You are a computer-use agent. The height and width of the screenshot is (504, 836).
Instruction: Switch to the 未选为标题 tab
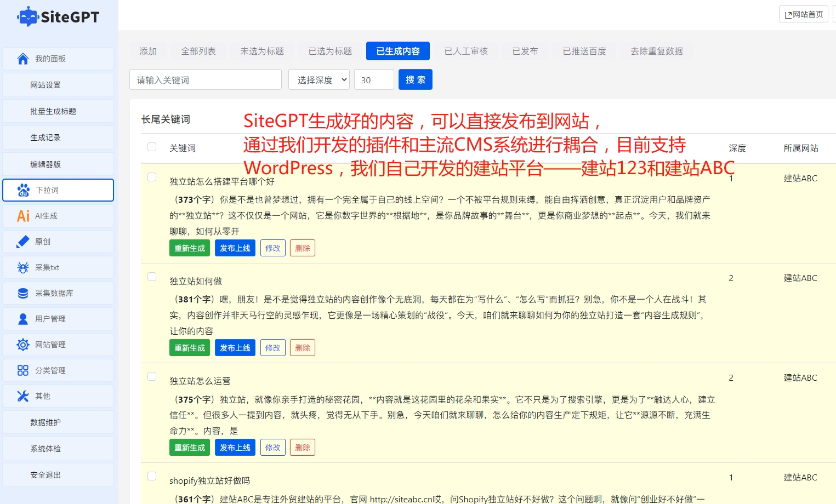tap(262, 51)
